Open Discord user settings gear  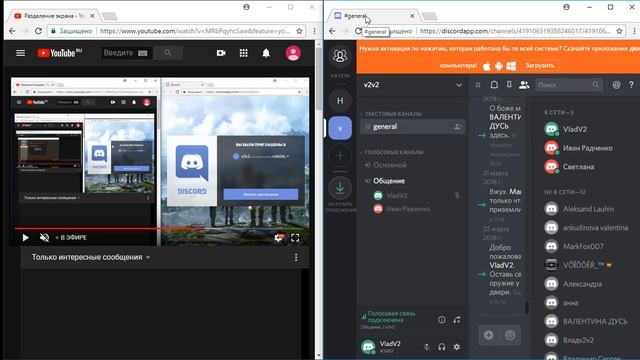tap(457, 347)
